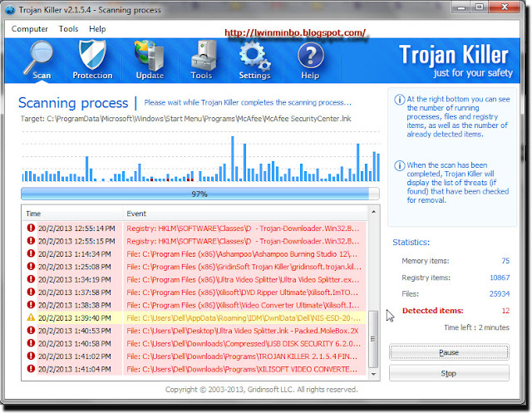The height and width of the screenshot is (413, 532).
Task: Stop the scanning process
Action: tap(449, 373)
